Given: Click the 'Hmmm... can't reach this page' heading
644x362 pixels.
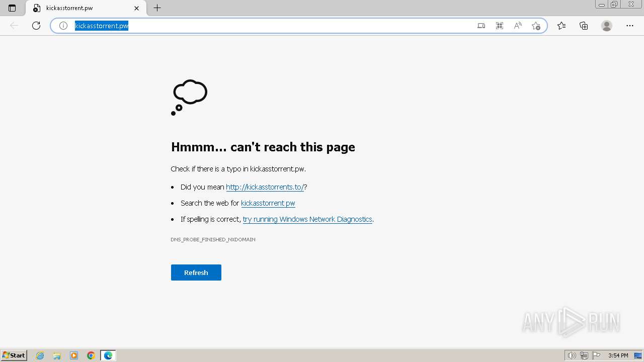Looking at the screenshot, I should tap(263, 147).
